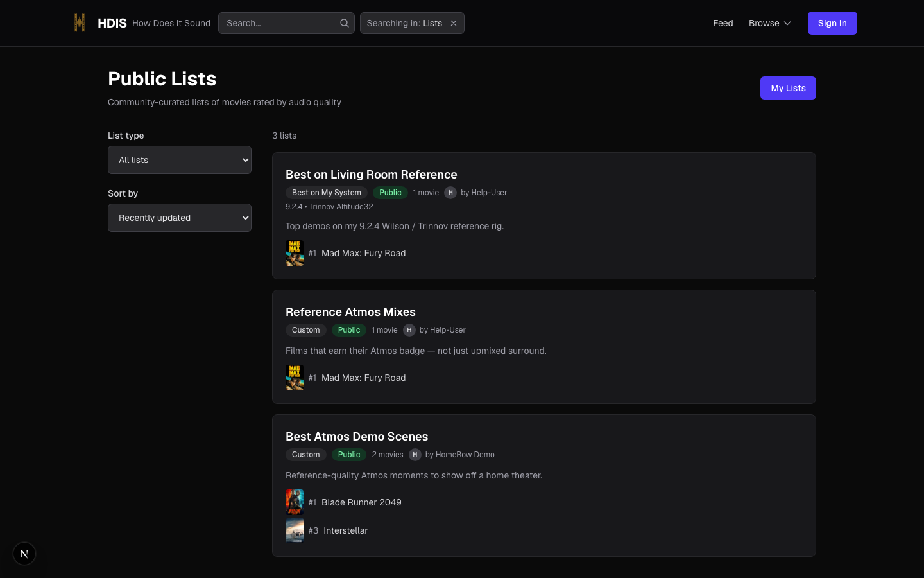Click the 'Blade Runner 2049' title
The height and width of the screenshot is (578, 924).
(361, 502)
